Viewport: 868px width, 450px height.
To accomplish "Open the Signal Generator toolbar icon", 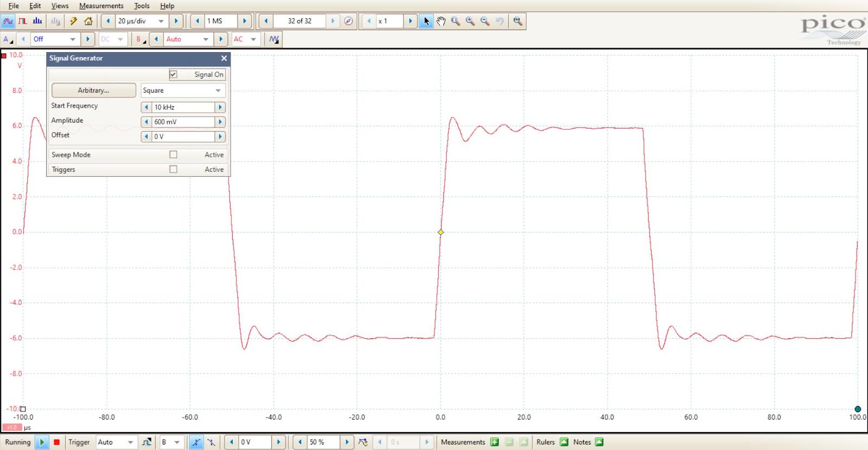I will pos(274,39).
